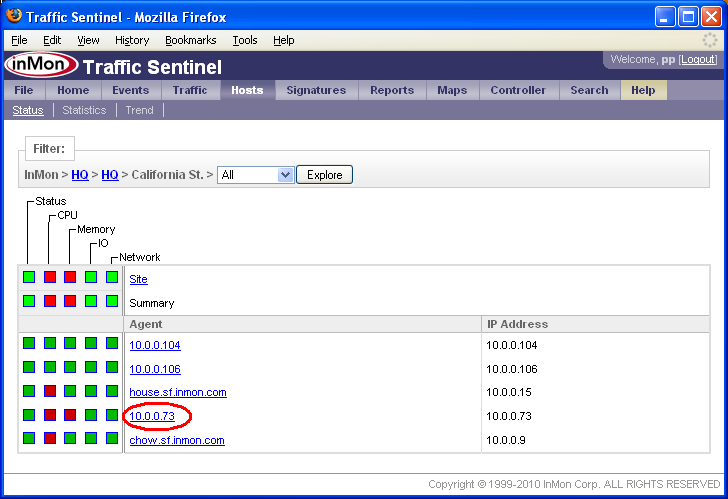The height and width of the screenshot is (499, 728).
Task: Select the Statistics sub-tab
Action: coord(84,110)
